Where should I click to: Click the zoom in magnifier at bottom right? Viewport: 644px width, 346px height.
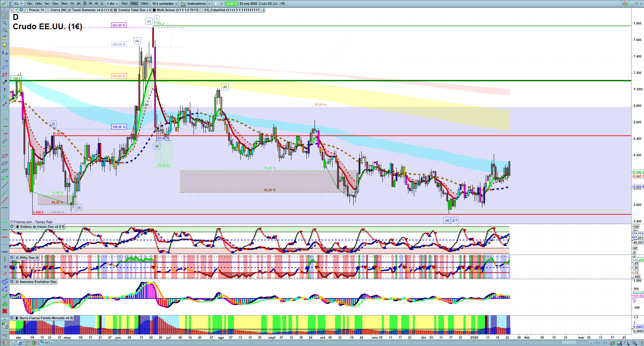click(634, 343)
